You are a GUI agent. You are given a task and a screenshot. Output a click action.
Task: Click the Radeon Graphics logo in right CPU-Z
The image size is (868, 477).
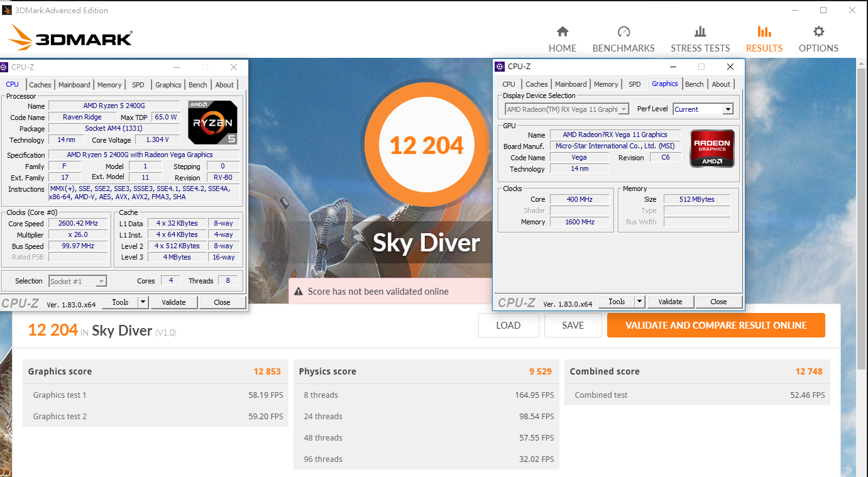[712, 149]
